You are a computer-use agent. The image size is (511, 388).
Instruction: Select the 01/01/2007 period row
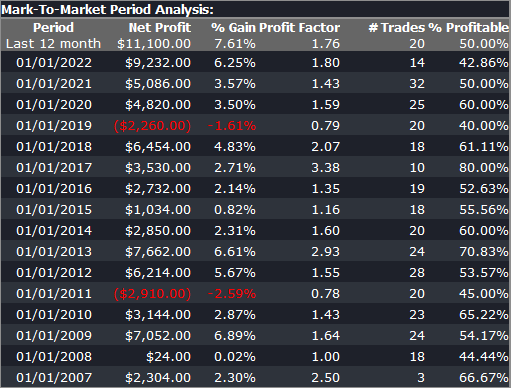pos(255,377)
